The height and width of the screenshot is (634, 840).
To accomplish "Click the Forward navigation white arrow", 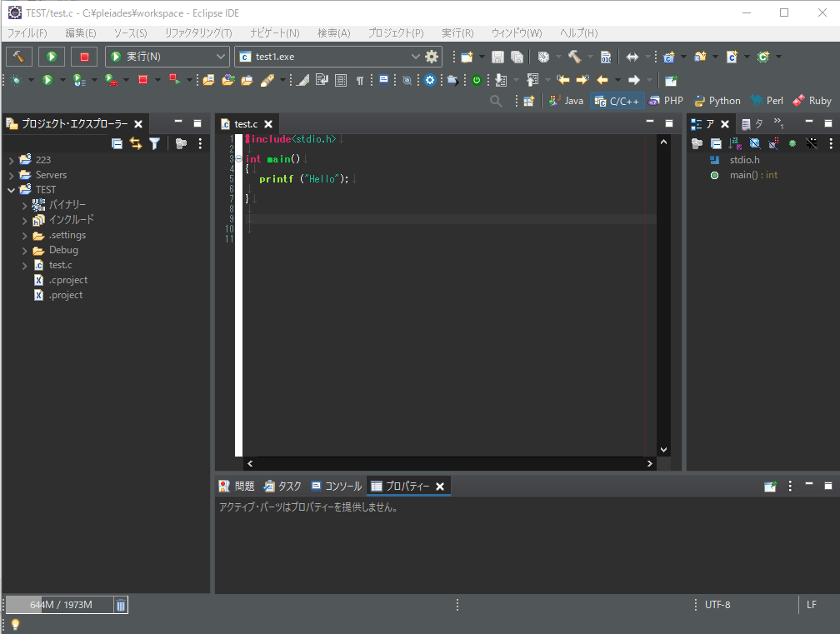I will pos(634,80).
